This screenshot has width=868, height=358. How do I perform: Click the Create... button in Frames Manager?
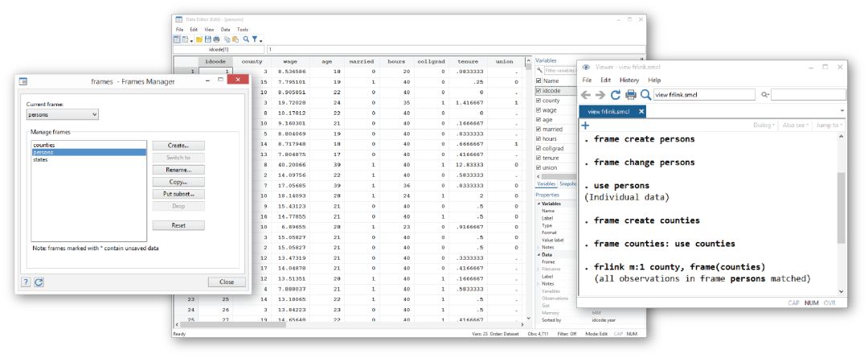(178, 146)
